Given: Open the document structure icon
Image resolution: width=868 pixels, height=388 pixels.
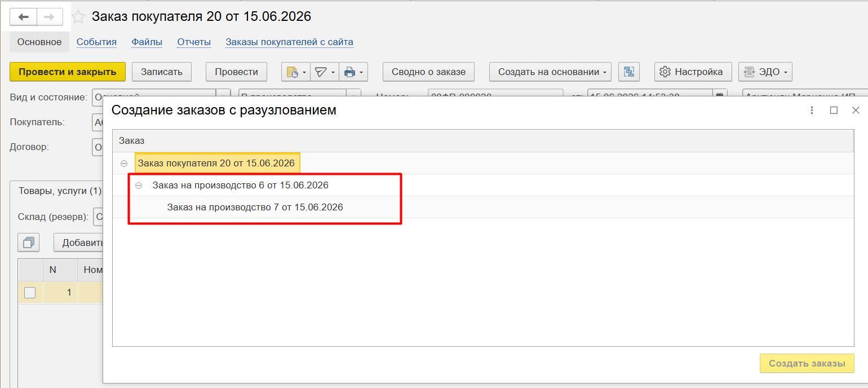Looking at the screenshot, I should click(x=629, y=72).
